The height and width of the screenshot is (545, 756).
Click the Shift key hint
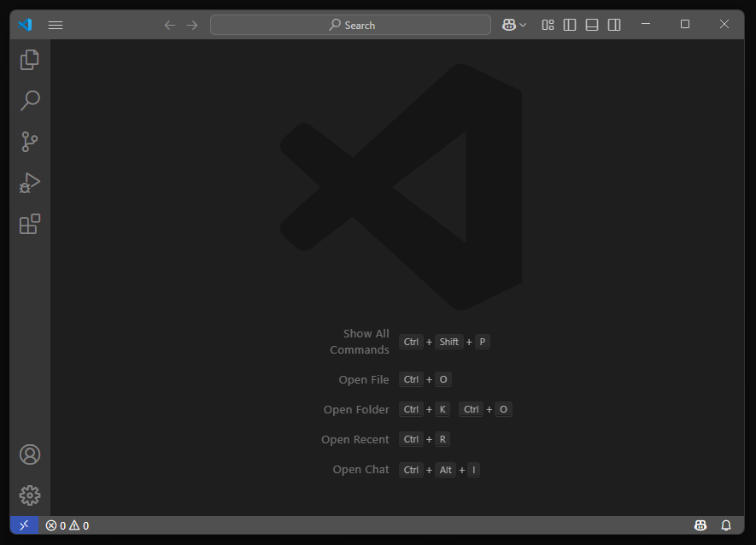pos(448,342)
